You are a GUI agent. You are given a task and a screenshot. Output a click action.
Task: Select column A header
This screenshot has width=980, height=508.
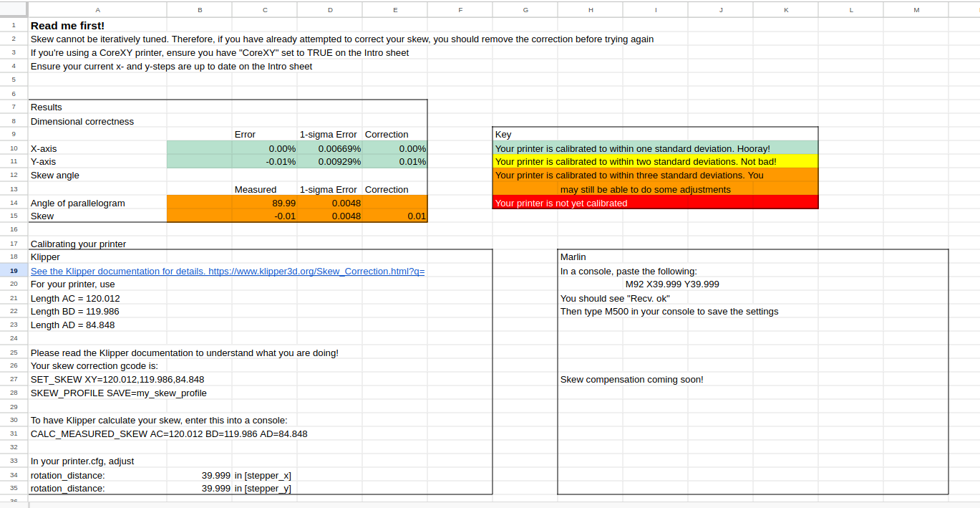tap(97, 9)
